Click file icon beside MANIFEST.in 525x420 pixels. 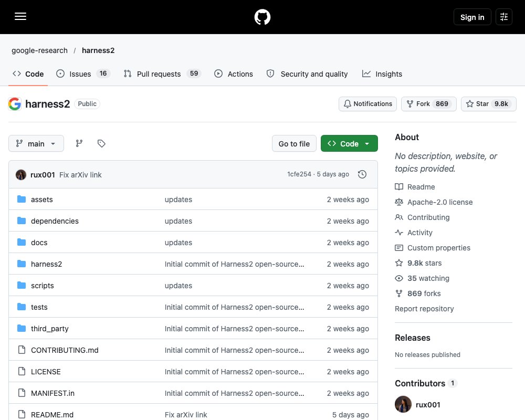pos(22,393)
